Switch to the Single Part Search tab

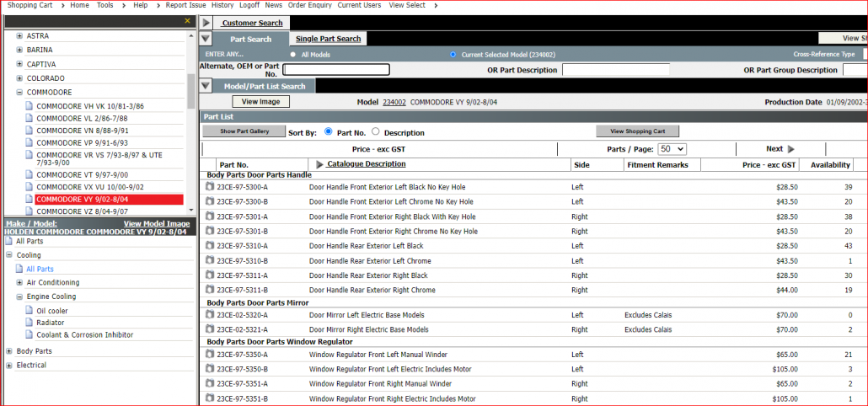(329, 39)
